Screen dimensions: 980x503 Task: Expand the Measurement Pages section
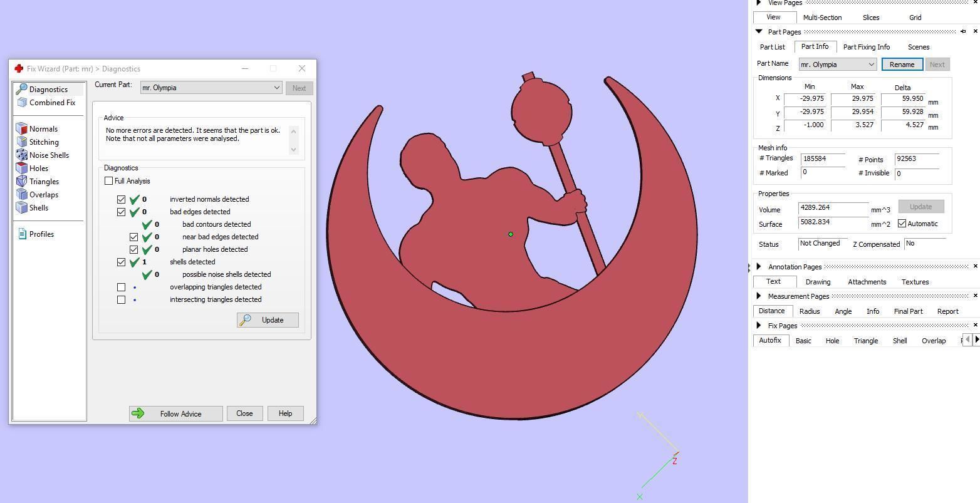[759, 296]
